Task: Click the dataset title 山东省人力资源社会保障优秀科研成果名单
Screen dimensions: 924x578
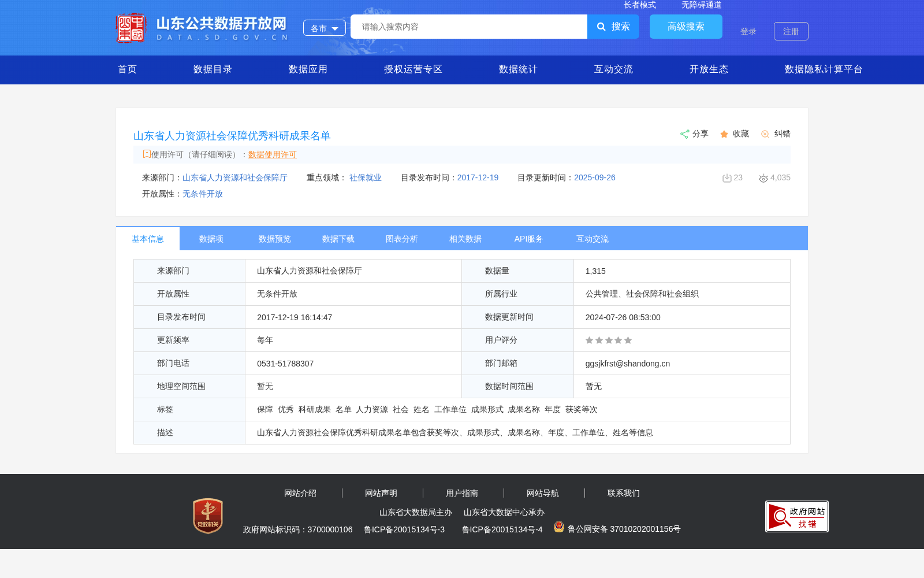Action: click(x=232, y=136)
